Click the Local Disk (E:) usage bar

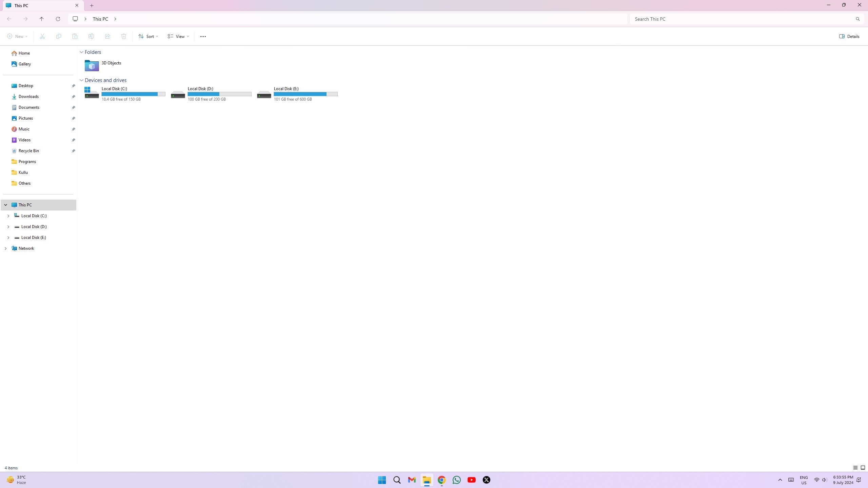coord(305,94)
